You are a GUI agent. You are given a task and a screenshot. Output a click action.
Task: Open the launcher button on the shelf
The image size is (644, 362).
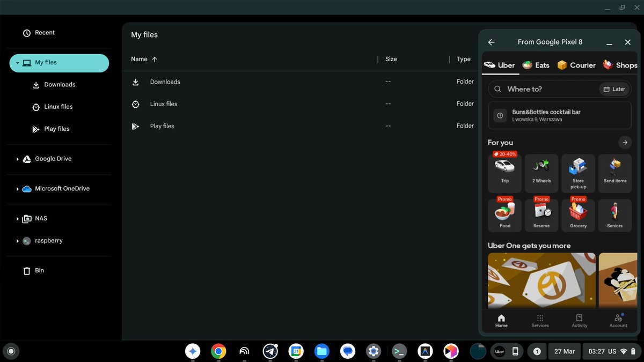[11, 351]
